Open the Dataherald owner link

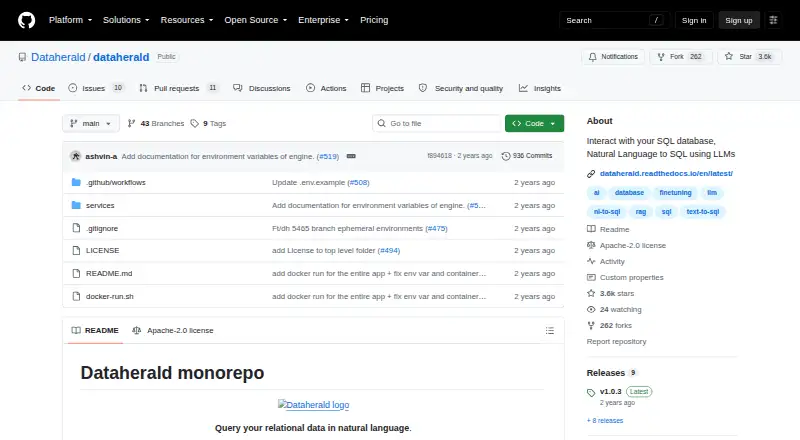[58, 57]
